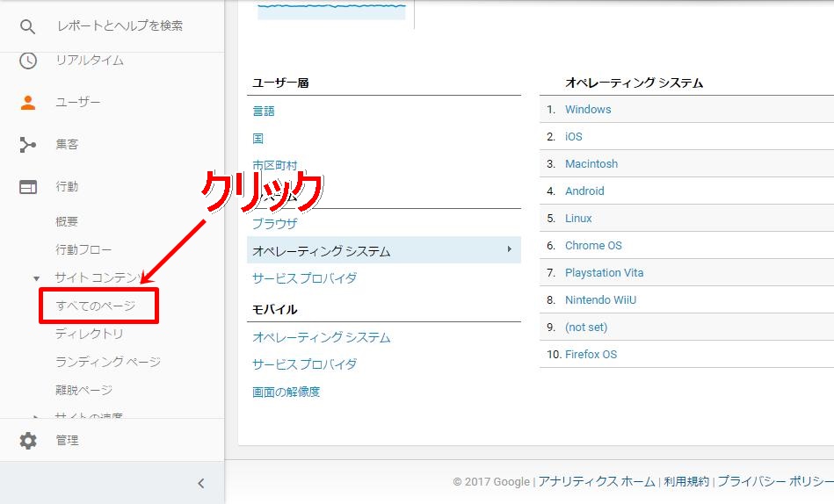Select 行動フロー in the sidebar
834x504 pixels.
point(83,250)
